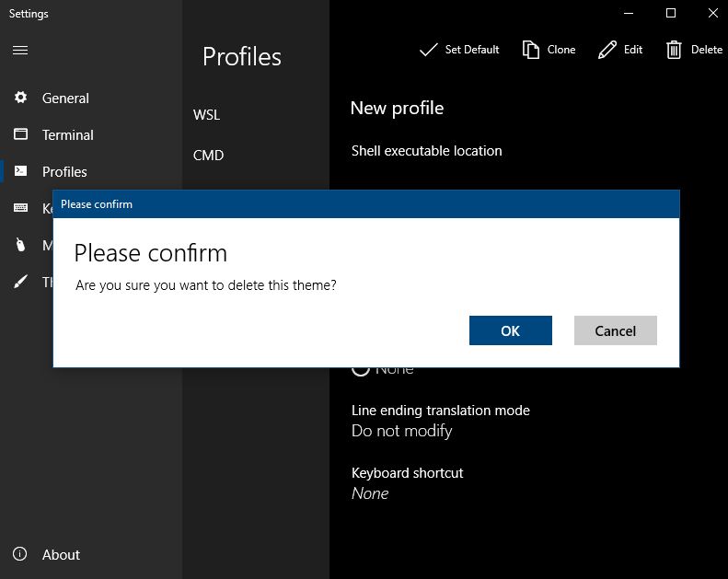Click the keyboard icon in sidebar

20,207
